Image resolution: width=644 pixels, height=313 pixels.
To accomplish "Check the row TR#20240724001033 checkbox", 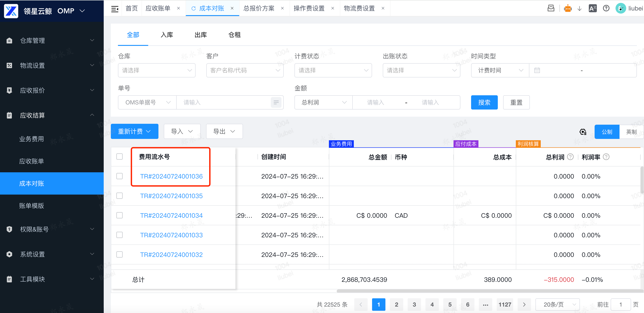I will pyautogui.click(x=119, y=235).
